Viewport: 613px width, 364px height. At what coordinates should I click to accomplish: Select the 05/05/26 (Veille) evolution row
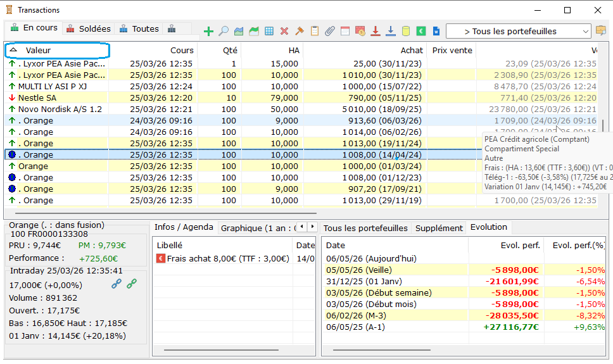[464, 270]
